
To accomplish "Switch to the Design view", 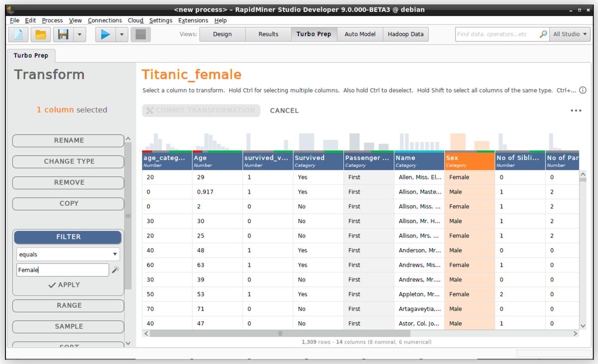I will pos(222,34).
